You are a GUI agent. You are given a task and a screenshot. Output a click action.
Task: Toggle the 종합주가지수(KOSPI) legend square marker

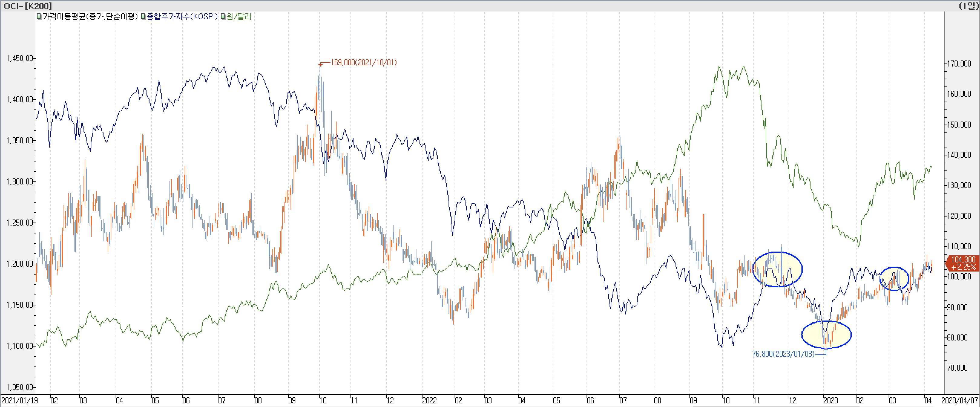(143, 17)
